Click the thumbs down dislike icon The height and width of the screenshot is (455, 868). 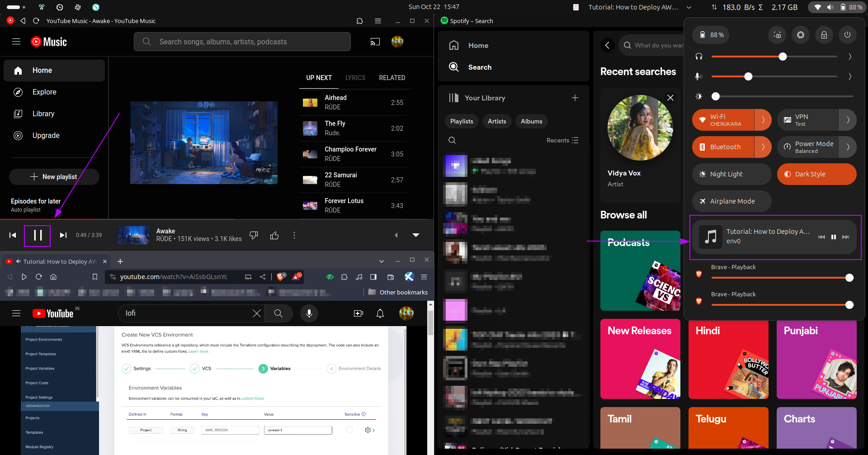254,235
